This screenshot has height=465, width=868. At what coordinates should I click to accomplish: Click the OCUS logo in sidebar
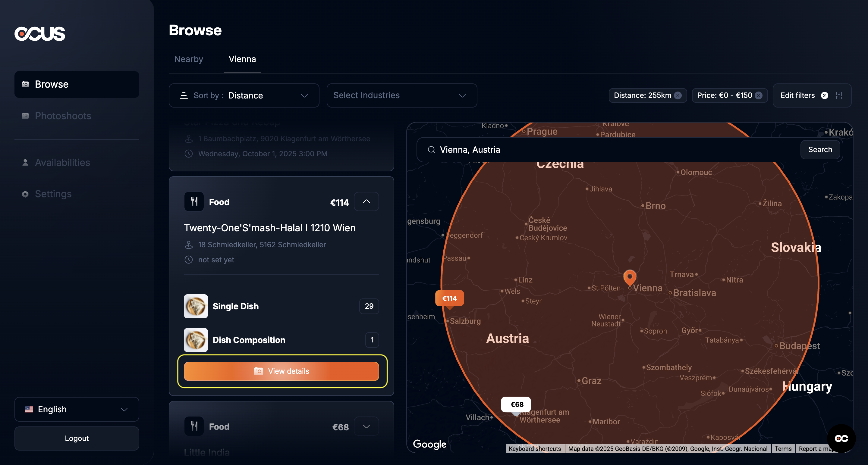40,34
